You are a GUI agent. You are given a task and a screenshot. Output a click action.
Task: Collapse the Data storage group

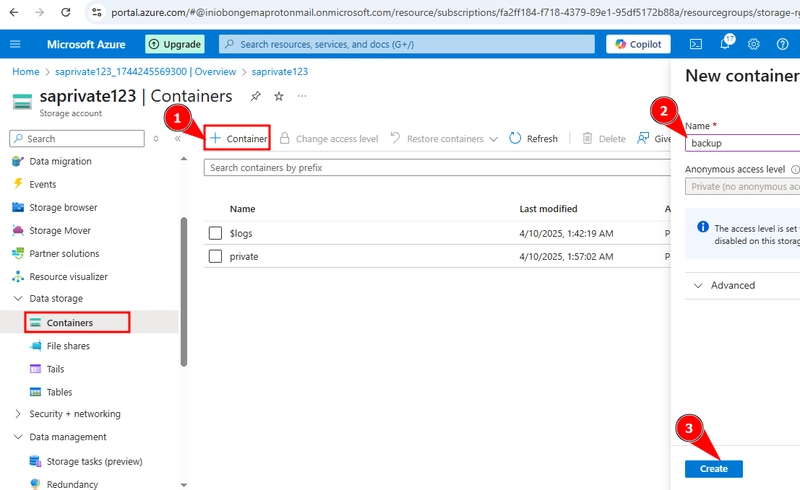click(x=18, y=298)
